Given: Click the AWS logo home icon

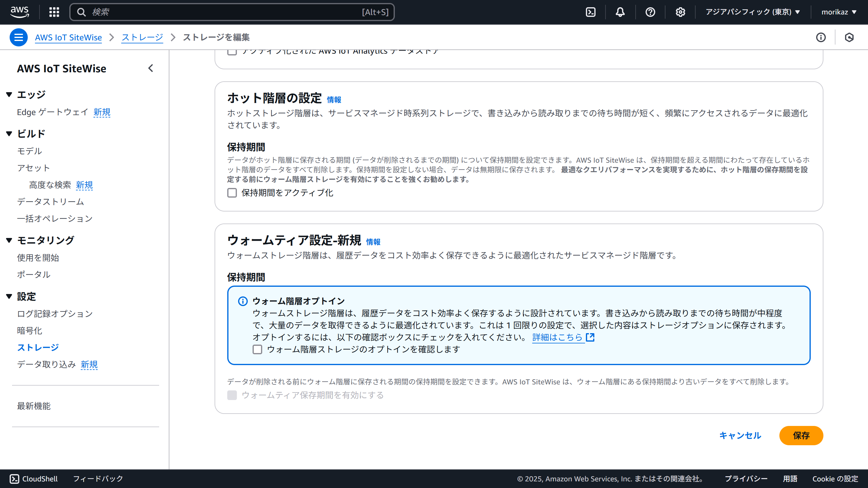Looking at the screenshot, I should click(x=20, y=12).
